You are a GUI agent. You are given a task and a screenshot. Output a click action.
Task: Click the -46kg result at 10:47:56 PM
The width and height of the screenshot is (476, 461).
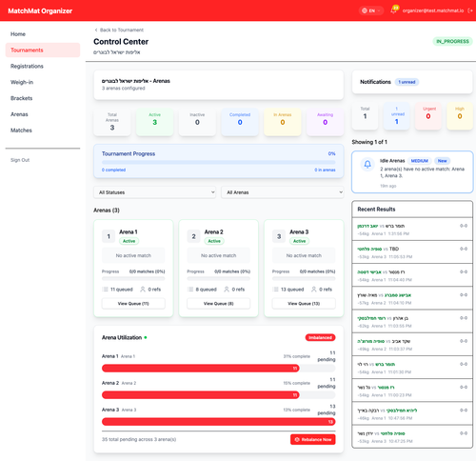click(412, 414)
